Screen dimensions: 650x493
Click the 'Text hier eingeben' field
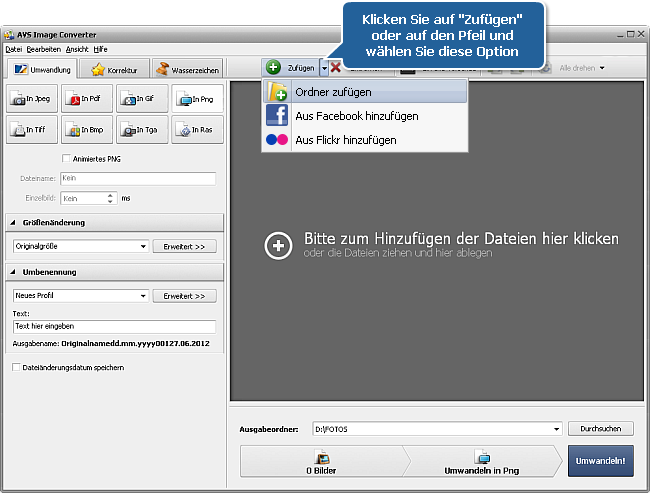(x=114, y=326)
